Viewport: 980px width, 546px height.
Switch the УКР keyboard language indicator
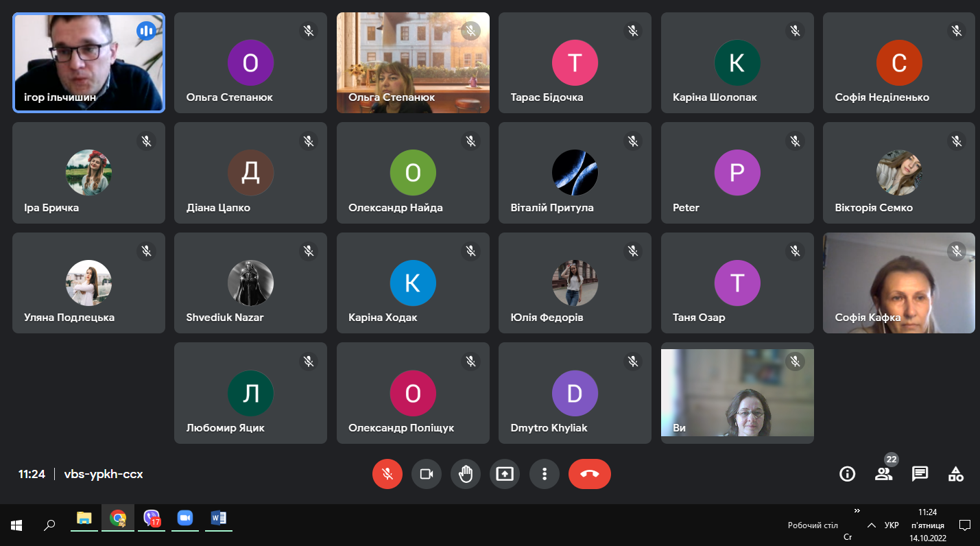pyautogui.click(x=892, y=525)
